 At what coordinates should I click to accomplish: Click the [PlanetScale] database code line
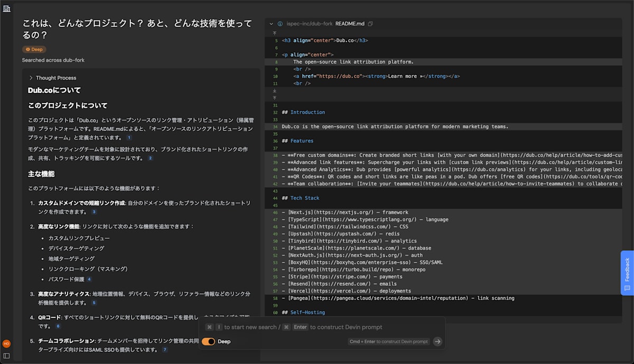356,248
